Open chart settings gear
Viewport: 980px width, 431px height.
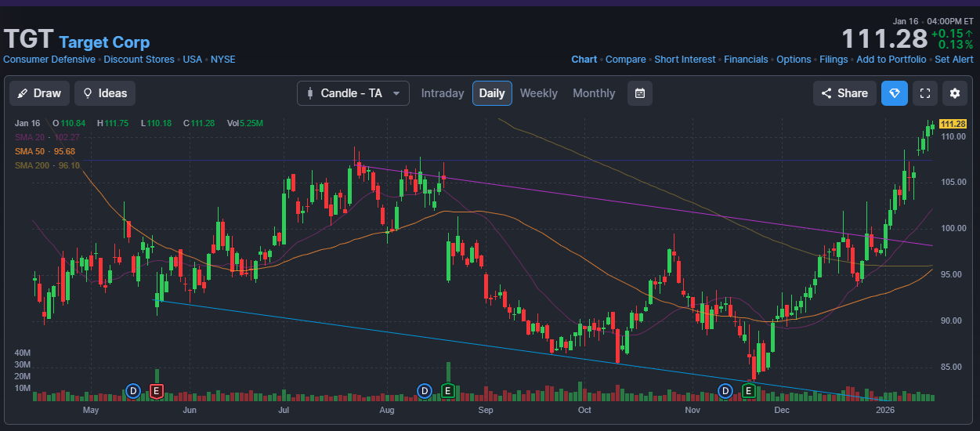tap(955, 93)
